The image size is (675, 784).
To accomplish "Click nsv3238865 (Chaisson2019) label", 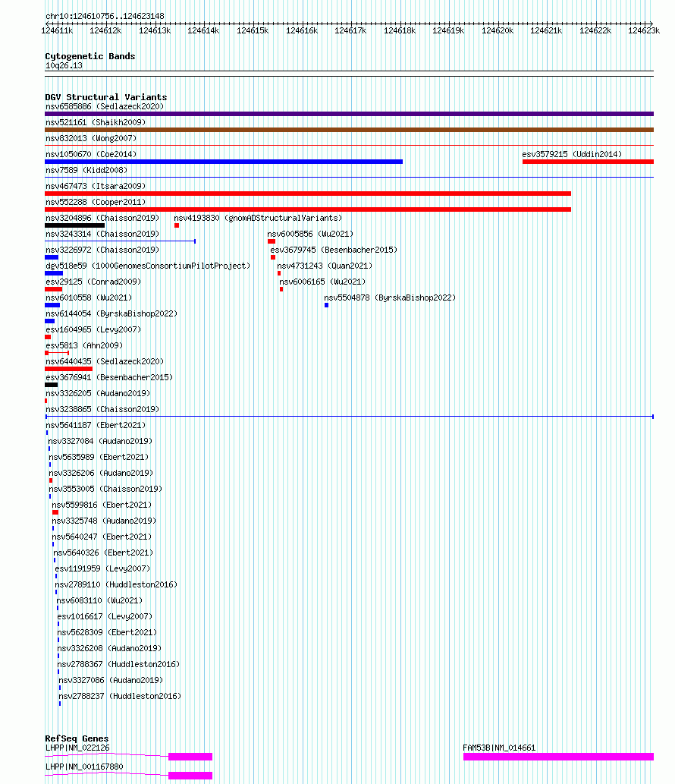I will pyautogui.click(x=102, y=411).
